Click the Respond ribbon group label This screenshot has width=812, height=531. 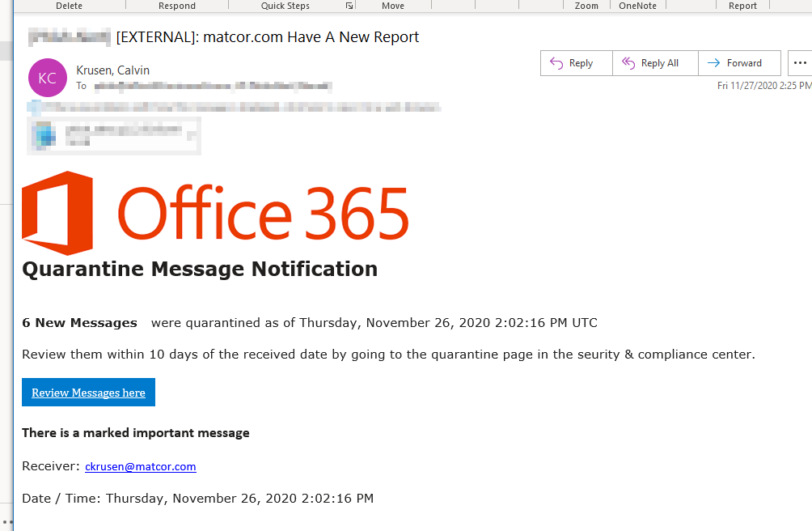coord(177,6)
